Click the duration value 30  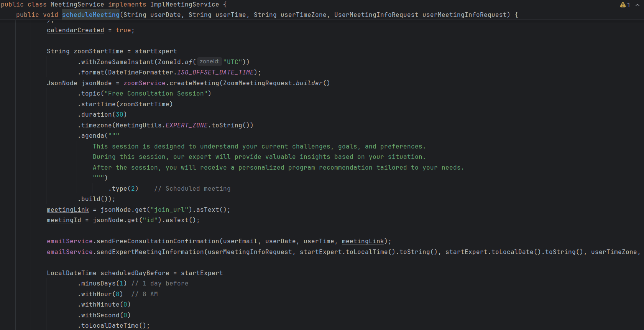pos(119,115)
